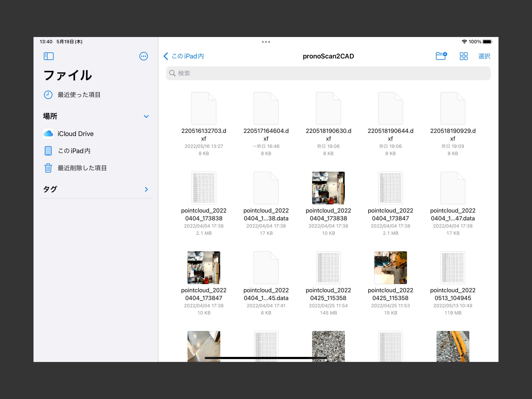The width and height of the screenshot is (532, 399).
Task: Click the search magnifier icon
Action: click(172, 73)
